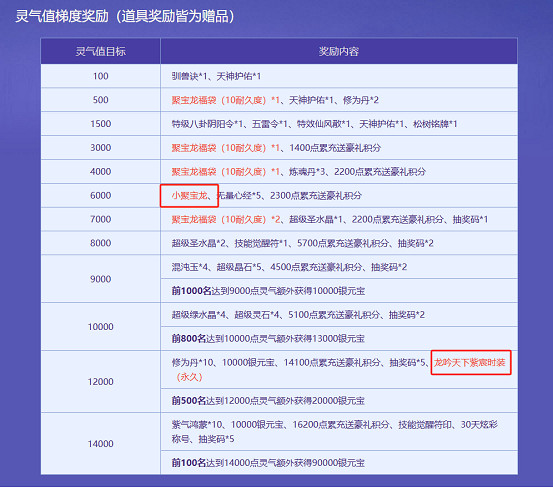
Task: Select reward text 驯兽诀*1、天神护佑*1
Action: pos(216,76)
